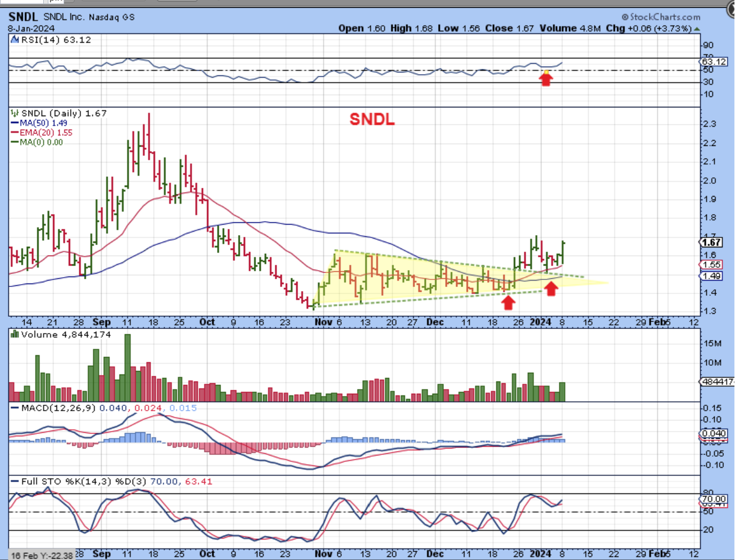
Task: Click the bold SNDL ticker symbol in header
Action: click(23, 17)
